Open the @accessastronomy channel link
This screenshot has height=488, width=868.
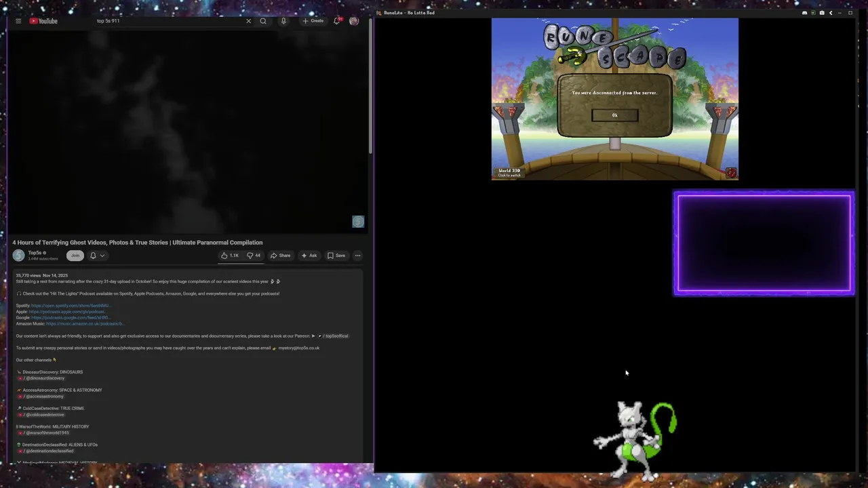pyautogui.click(x=41, y=396)
